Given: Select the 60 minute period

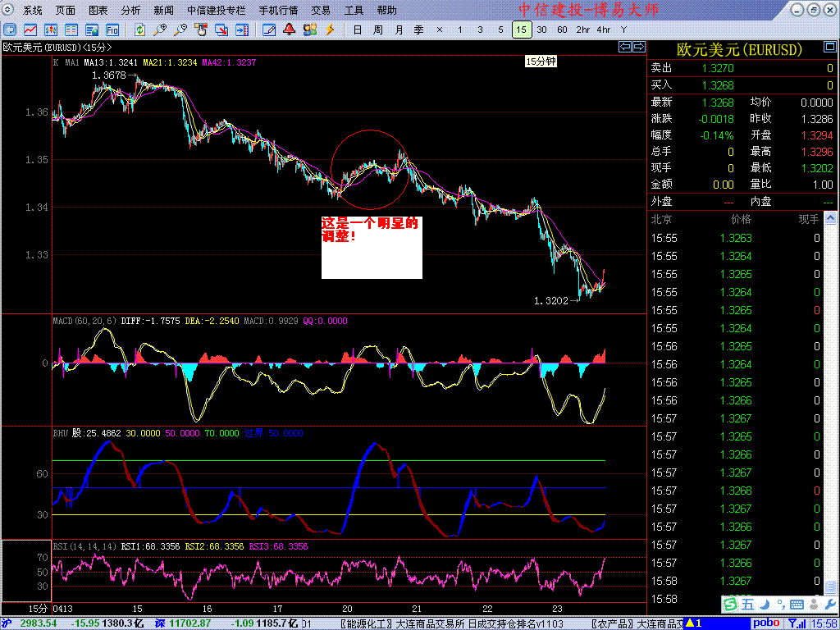Looking at the screenshot, I should pos(562,30).
